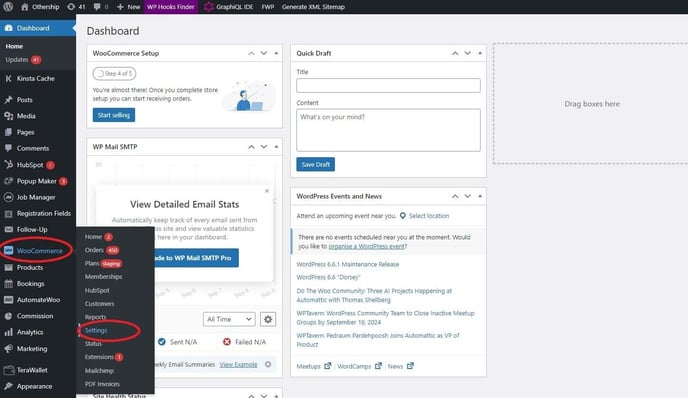This screenshot has height=398, width=688.
Task: Open WooCommerce Settings submenu item
Action: tap(96, 330)
